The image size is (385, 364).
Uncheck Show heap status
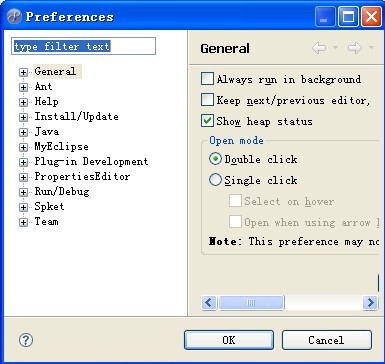[x=207, y=121]
